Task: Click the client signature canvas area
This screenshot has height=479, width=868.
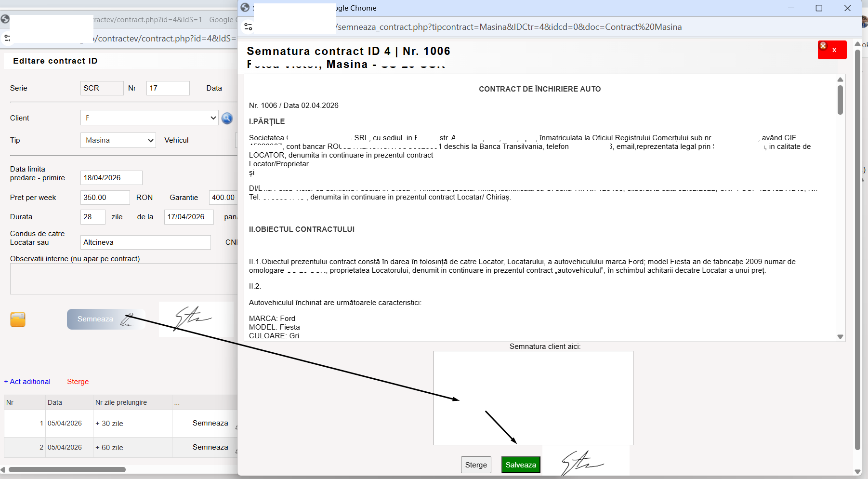Action: (x=533, y=398)
